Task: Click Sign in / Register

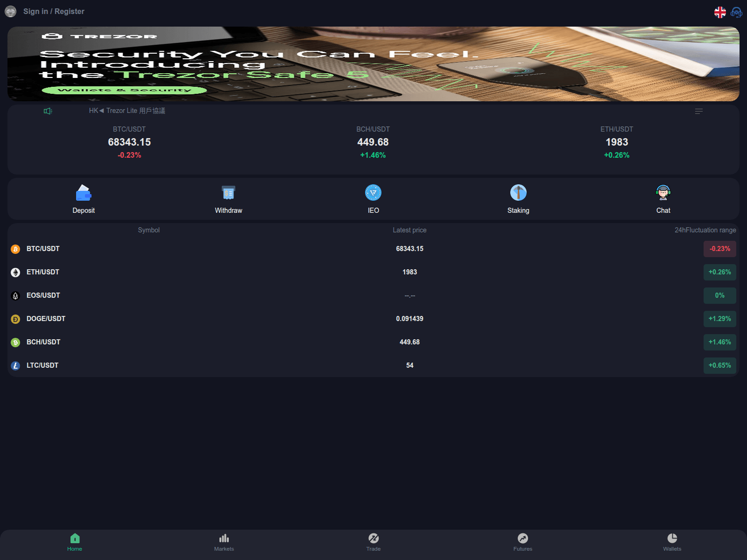Action: pos(53,11)
